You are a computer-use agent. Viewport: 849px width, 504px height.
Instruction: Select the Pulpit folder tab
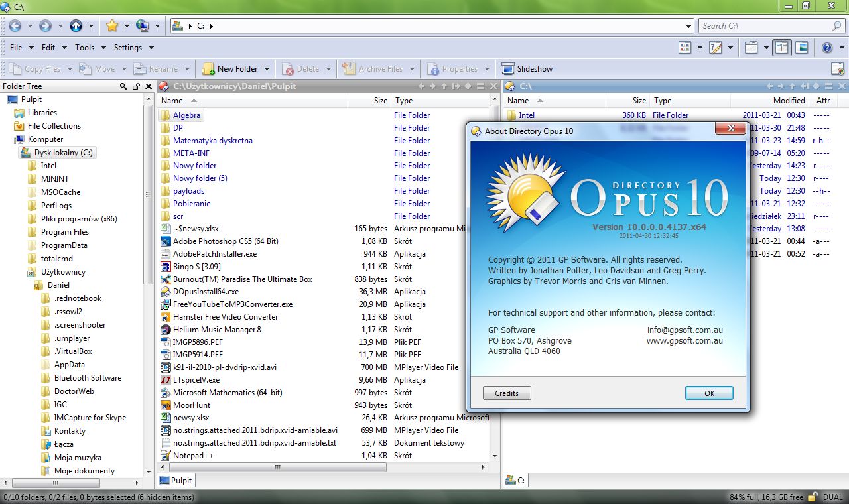pos(176,481)
